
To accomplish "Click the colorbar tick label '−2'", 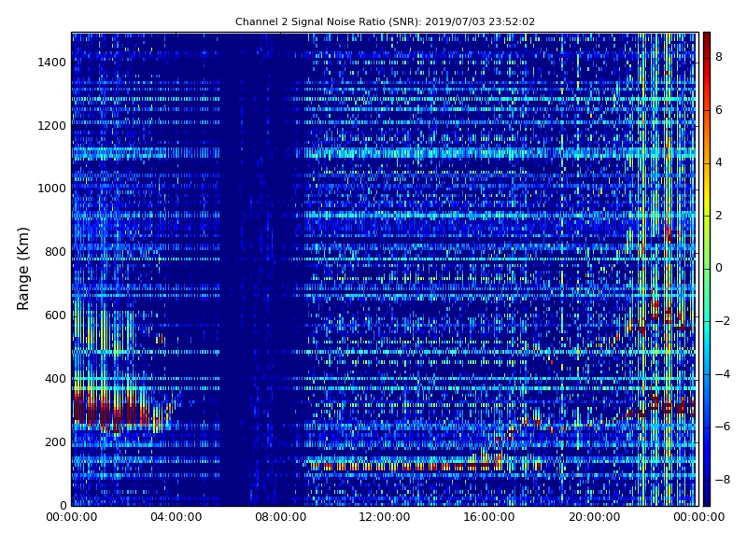I will click(x=723, y=321).
